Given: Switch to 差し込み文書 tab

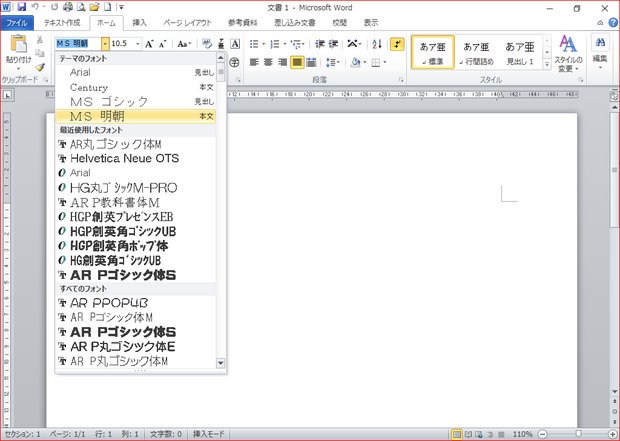Looking at the screenshot, I should (295, 23).
